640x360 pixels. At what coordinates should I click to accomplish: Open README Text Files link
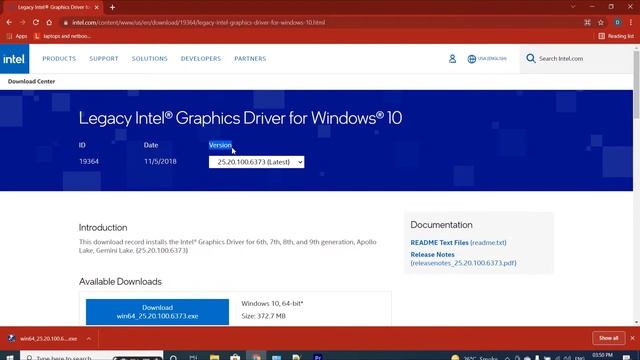point(458,242)
